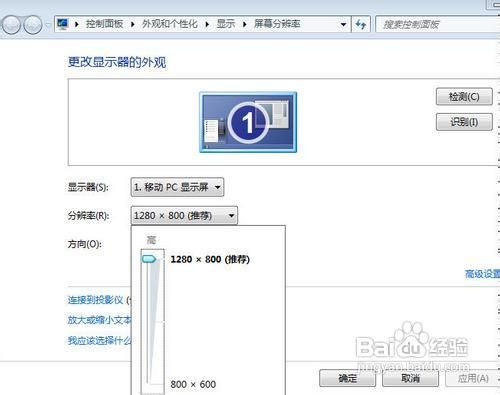Open the 分辨率(R) dropdown
Image resolution: width=500 pixels, height=395 pixels.
[184, 216]
